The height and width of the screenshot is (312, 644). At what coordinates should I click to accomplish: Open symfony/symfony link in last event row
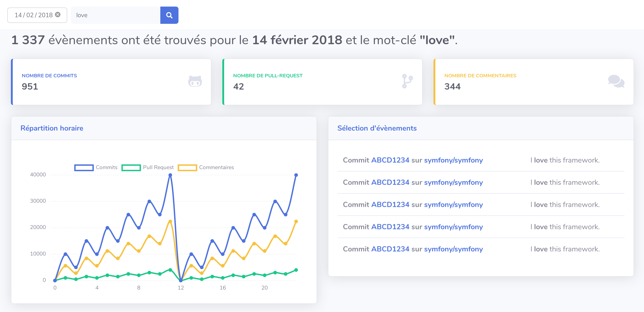453,249
